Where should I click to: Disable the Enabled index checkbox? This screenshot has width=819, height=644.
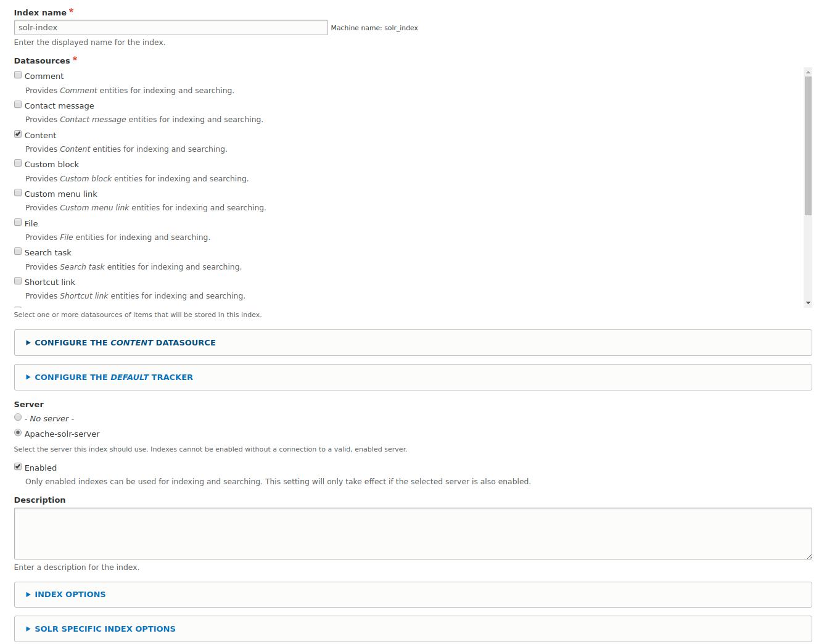pyautogui.click(x=18, y=466)
